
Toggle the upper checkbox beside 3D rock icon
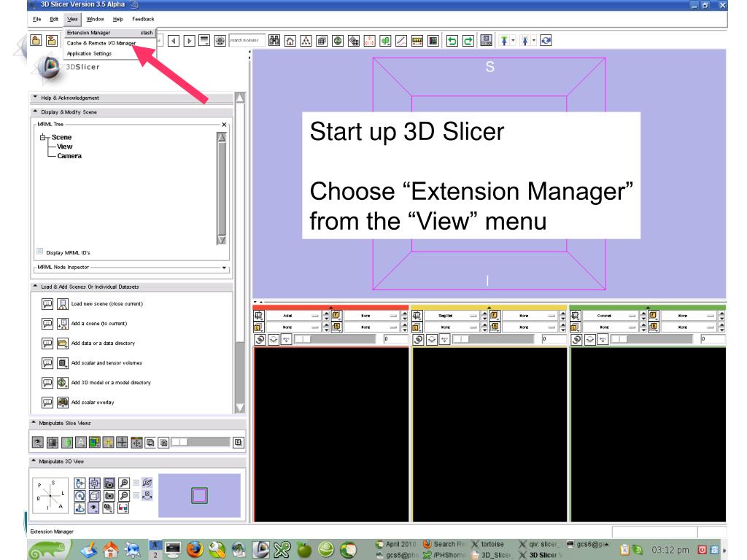[136, 483]
